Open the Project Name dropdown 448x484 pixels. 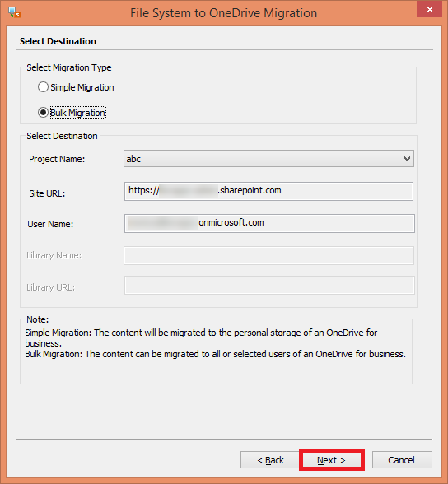coord(268,159)
